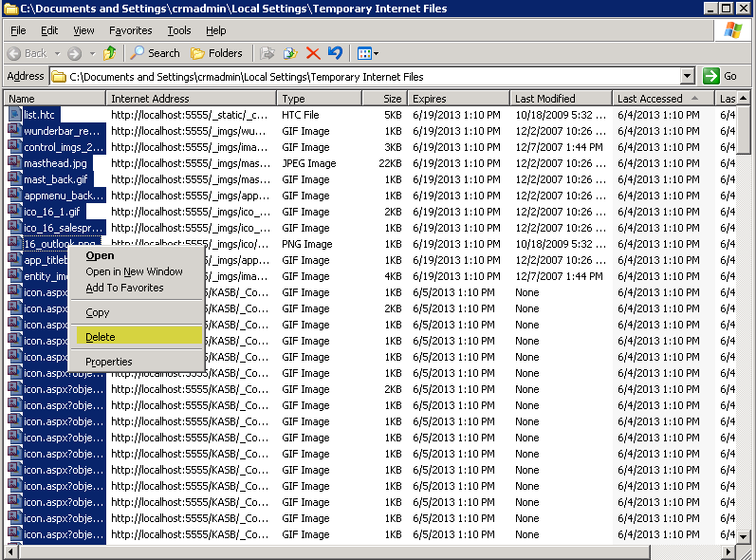
Task: Click the list.htc file icon
Action: tap(15, 114)
